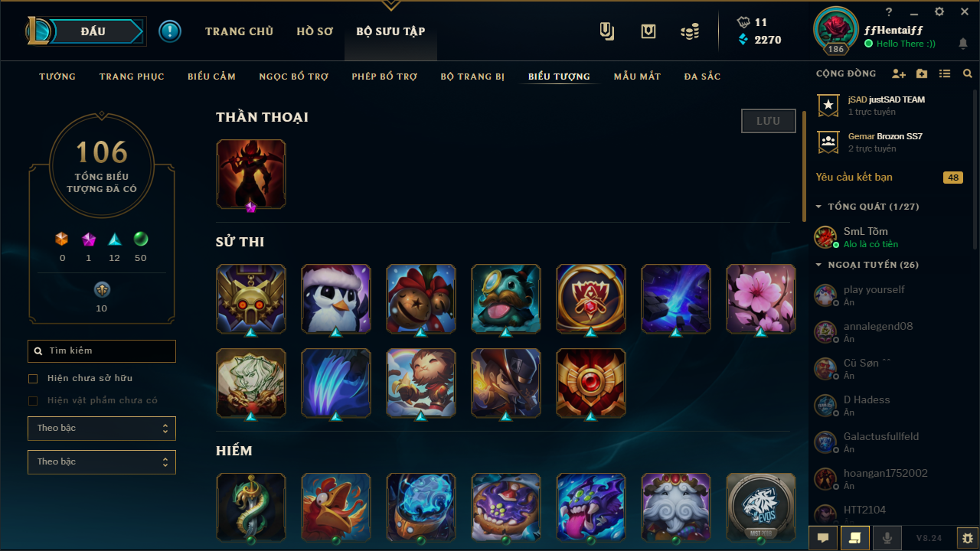Open the search friends magnifier icon

(x=968, y=74)
